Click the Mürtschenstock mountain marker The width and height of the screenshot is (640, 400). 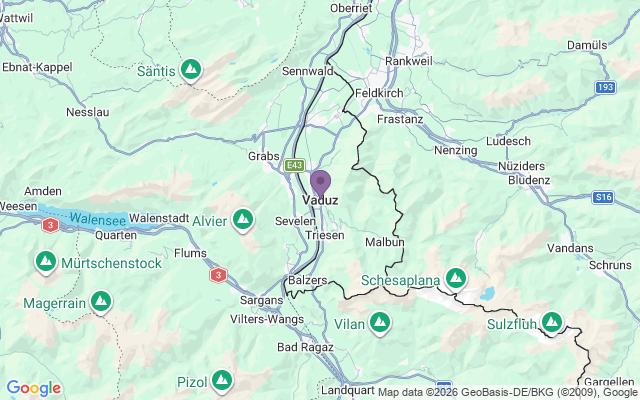point(46,262)
